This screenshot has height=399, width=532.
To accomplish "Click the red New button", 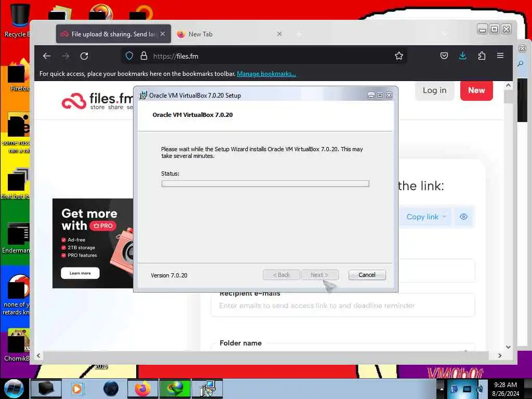I will point(476,90).
